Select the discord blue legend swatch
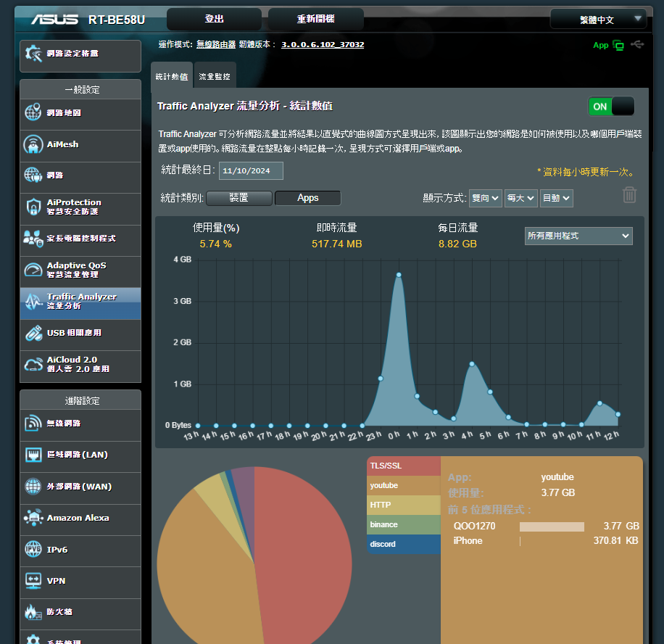 [404, 544]
